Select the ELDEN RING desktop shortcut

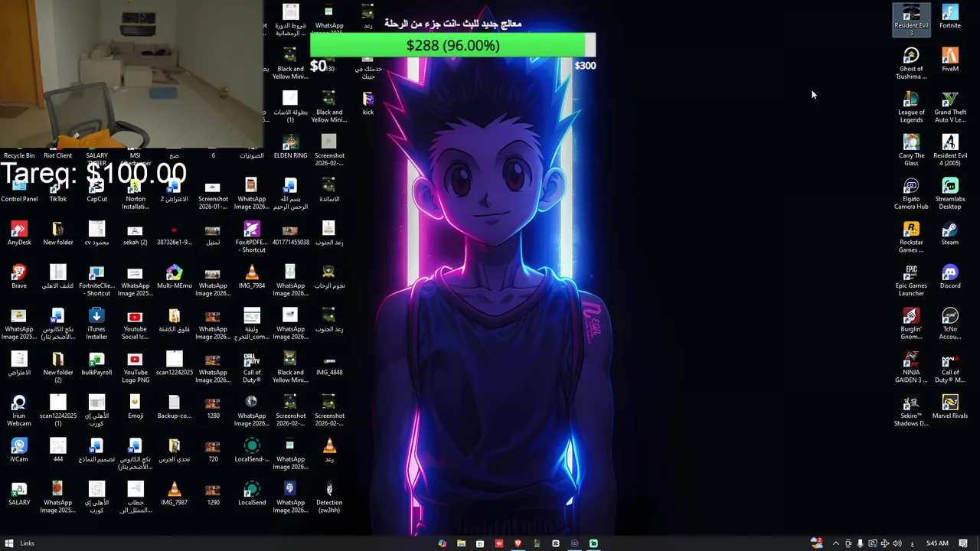coord(290,147)
